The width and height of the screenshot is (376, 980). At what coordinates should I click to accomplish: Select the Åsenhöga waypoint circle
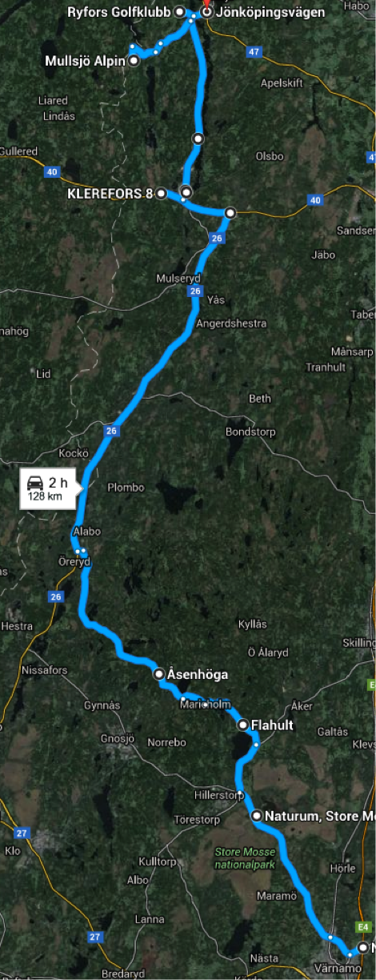(159, 674)
